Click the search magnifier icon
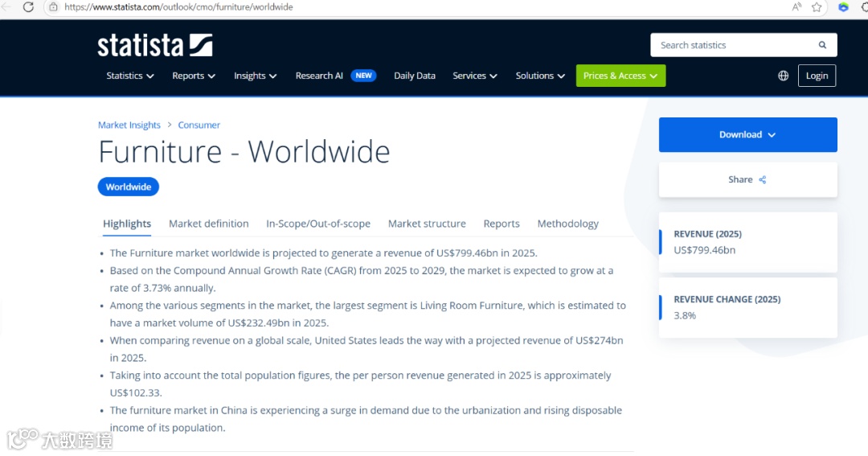 click(x=823, y=45)
